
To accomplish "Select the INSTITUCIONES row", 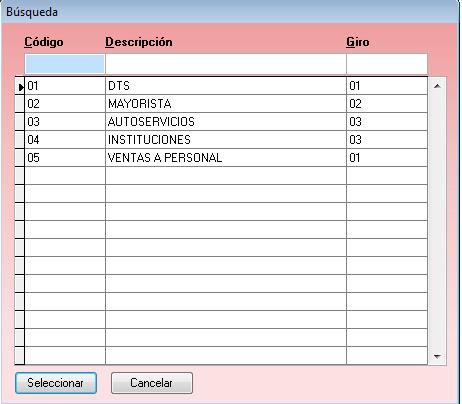I will [226, 140].
